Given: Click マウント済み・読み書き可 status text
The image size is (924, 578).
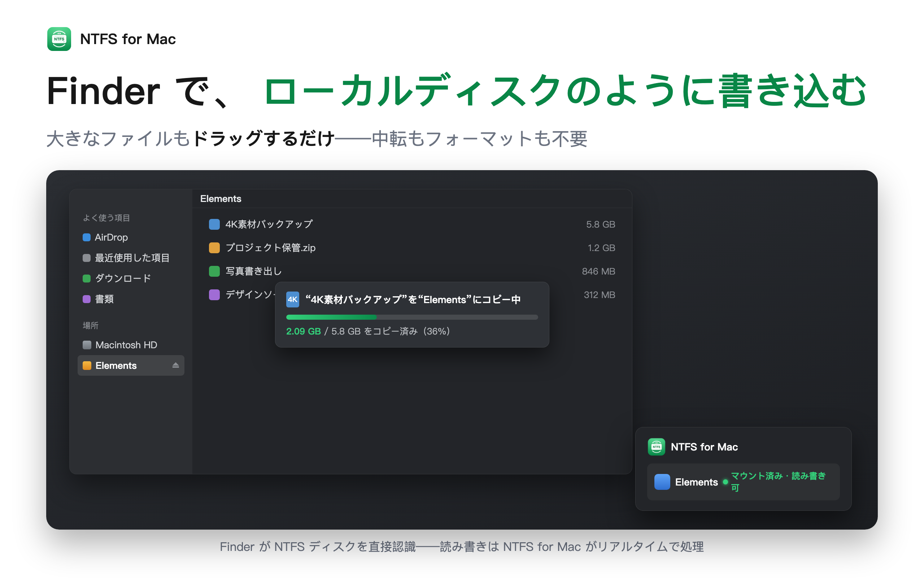Looking at the screenshot, I should (778, 482).
